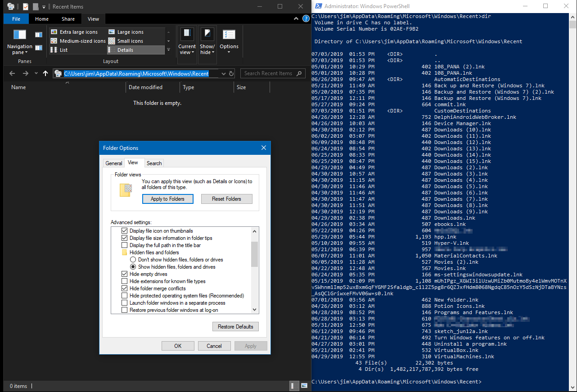Go up one folder level arrow
Viewport: 577px width, 392px height.
click(45, 73)
